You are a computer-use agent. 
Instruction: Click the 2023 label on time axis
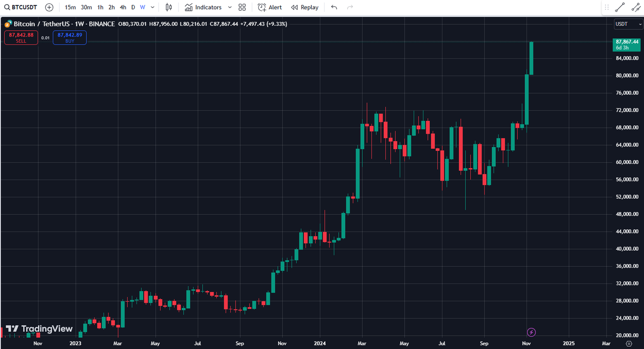[x=76, y=343]
